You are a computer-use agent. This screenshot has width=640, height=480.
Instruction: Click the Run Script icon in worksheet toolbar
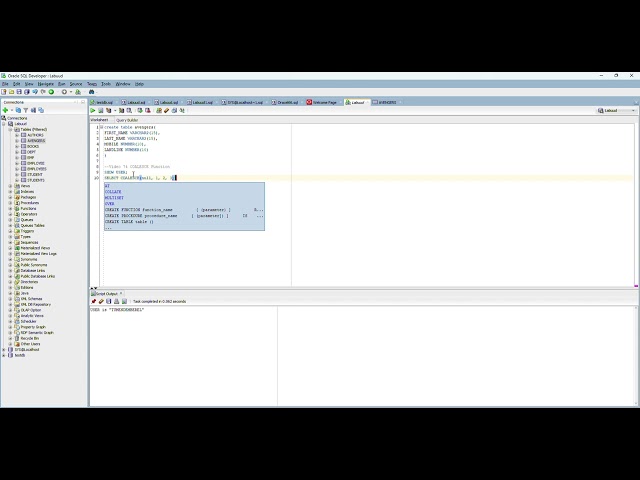click(x=101, y=111)
